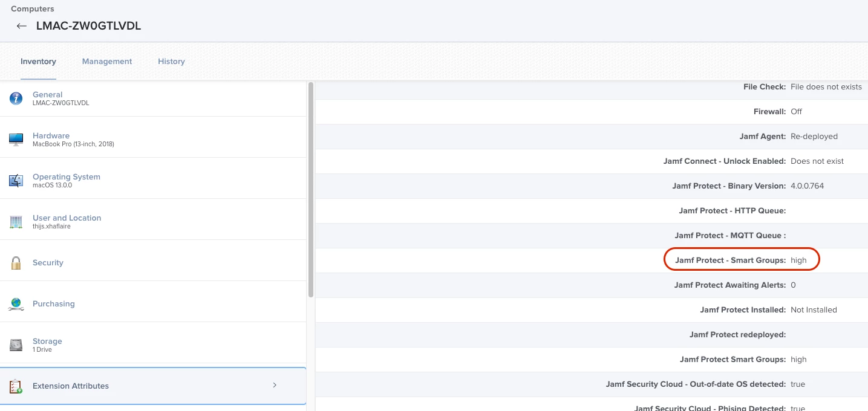Click the Storage drive icon
Screen dimensions: 868x411
coord(16,345)
